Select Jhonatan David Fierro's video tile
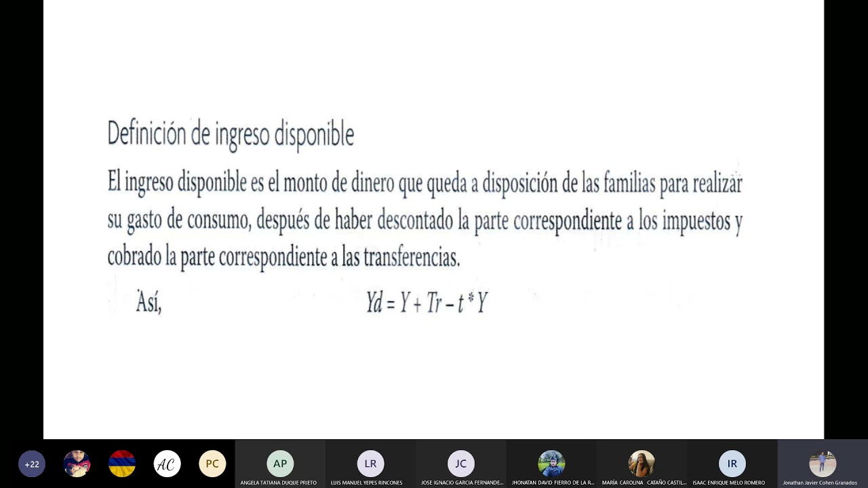Viewport: 868px width, 488px height. click(x=551, y=464)
